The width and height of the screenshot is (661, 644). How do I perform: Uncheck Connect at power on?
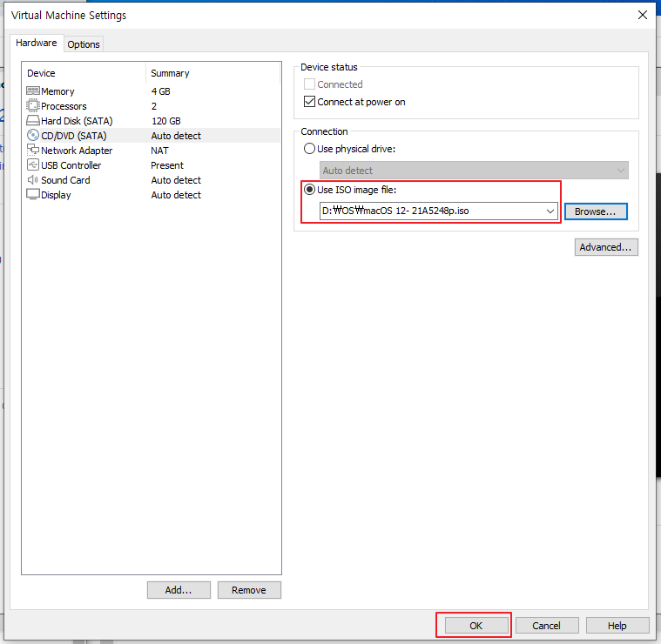[309, 102]
